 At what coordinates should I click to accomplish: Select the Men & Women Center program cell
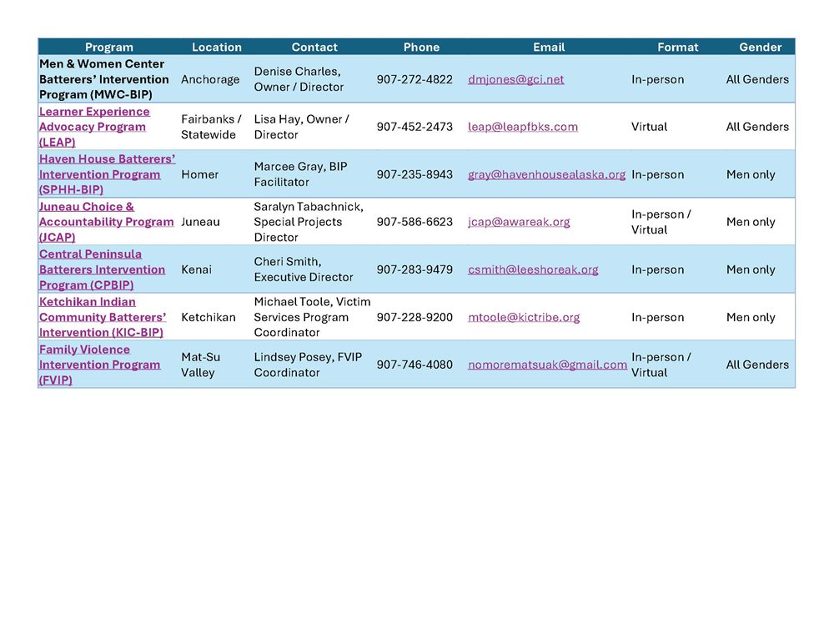(103, 79)
